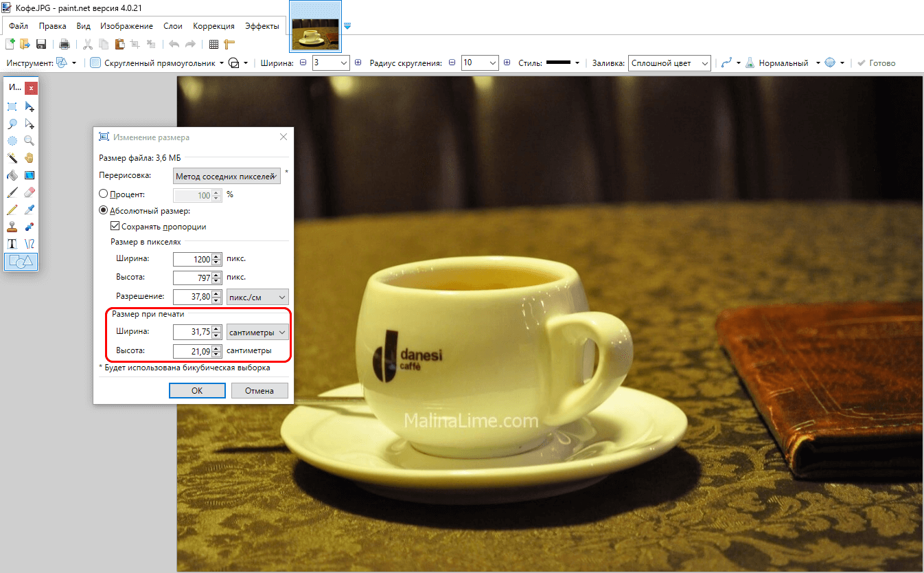Image resolution: width=924 pixels, height=573 pixels.
Task: Open the пикс./см resolution units dropdown
Action: pos(257,297)
